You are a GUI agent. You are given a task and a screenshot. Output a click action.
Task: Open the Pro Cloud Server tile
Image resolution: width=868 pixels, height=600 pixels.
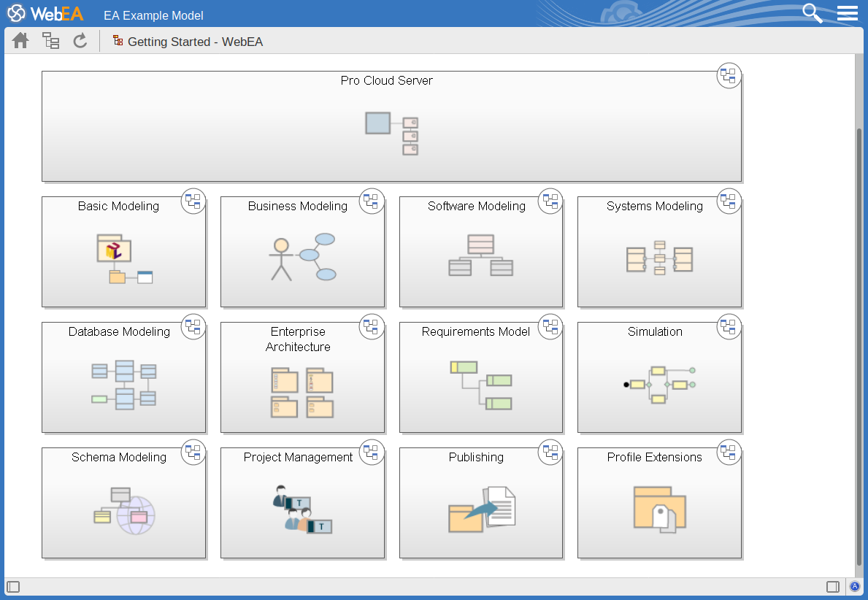tap(391, 126)
